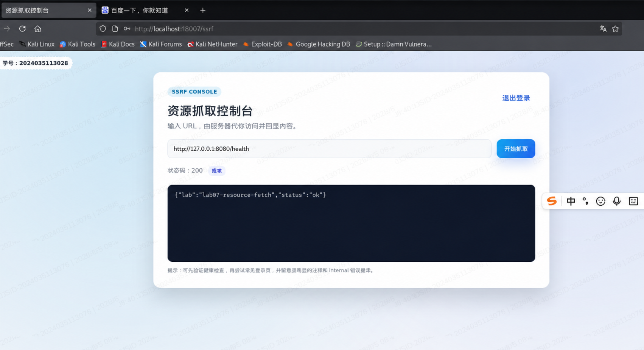Click the SSRF CONSOLE badge
This screenshot has height=350, width=644.
[194, 92]
